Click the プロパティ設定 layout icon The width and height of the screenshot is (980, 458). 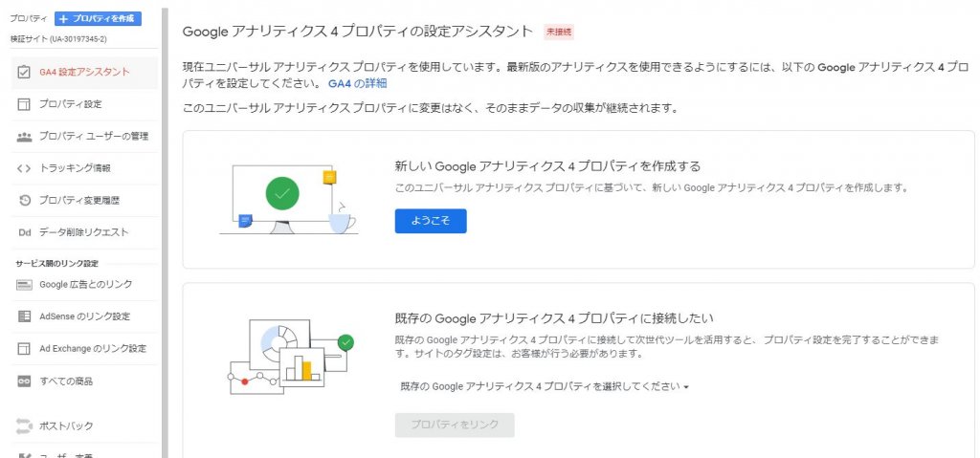click(x=24, y=104)
